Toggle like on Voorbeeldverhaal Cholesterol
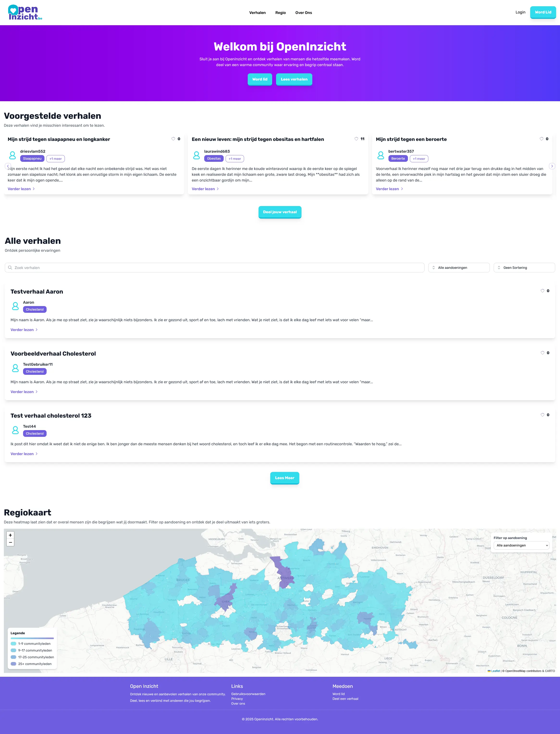 pos(543,352)
